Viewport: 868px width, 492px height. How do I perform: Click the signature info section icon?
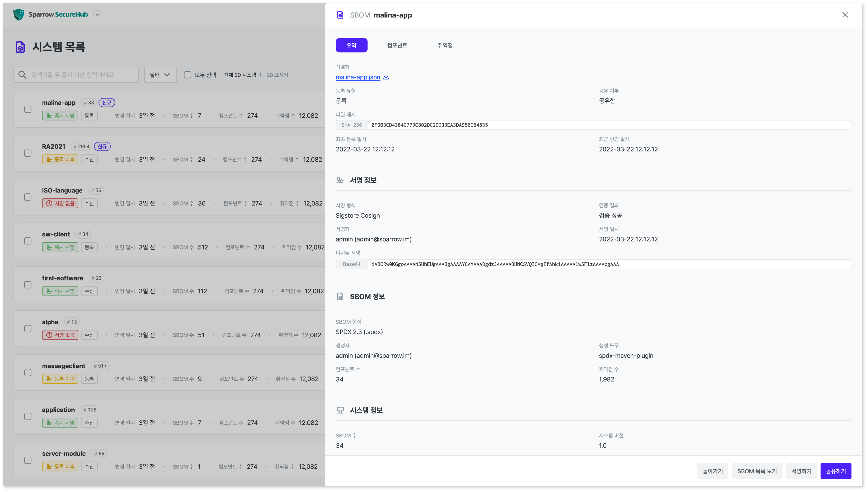pos(340,180)
